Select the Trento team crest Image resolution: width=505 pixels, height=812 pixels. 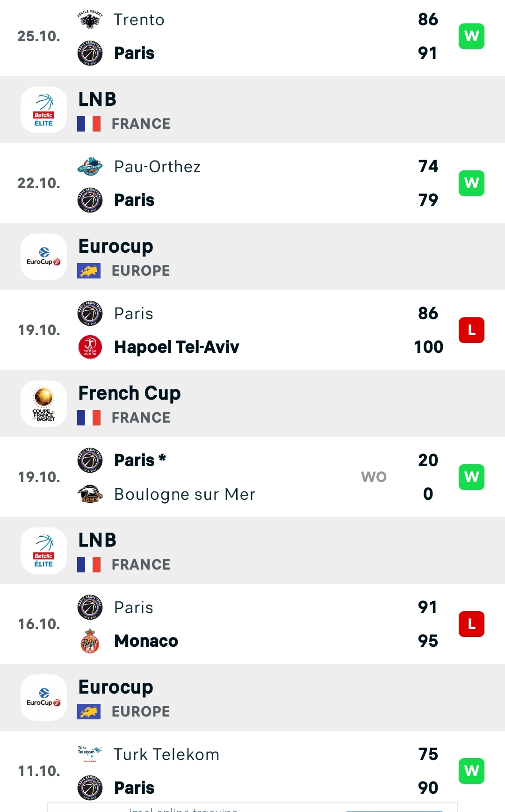(90, 20)
